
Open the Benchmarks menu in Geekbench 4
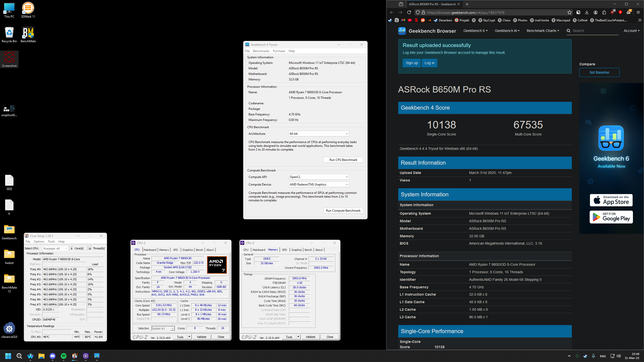(261, 51)
